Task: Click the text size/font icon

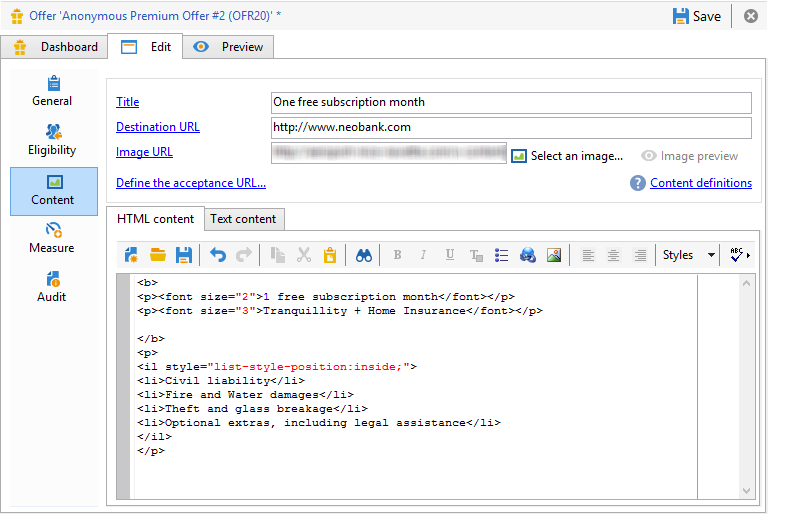Action: click(476, 255)
